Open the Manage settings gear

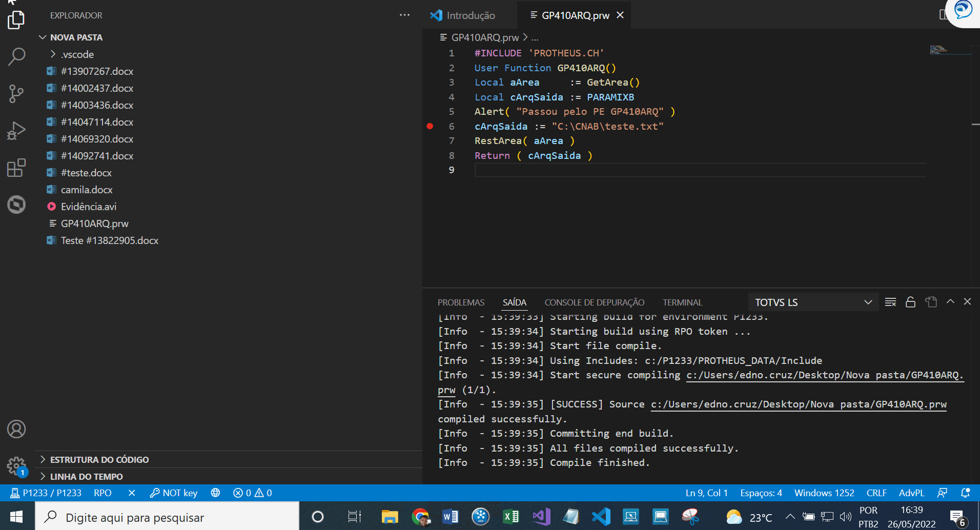click(x=16, y=466)
